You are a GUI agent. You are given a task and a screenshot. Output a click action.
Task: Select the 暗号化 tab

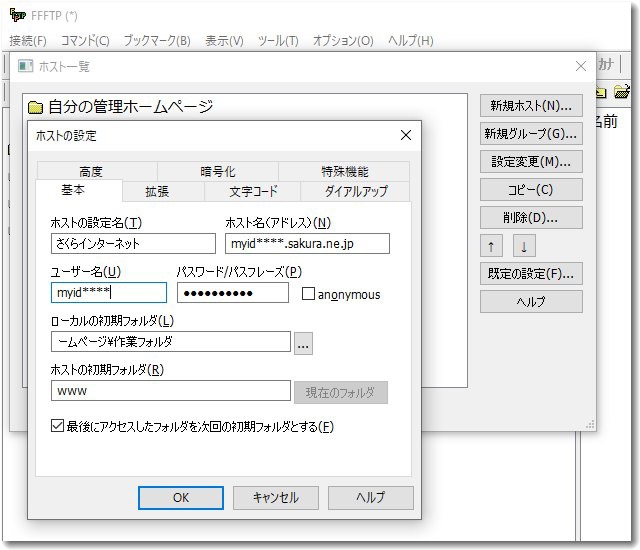pyautogui.click(x=217, y=172)
